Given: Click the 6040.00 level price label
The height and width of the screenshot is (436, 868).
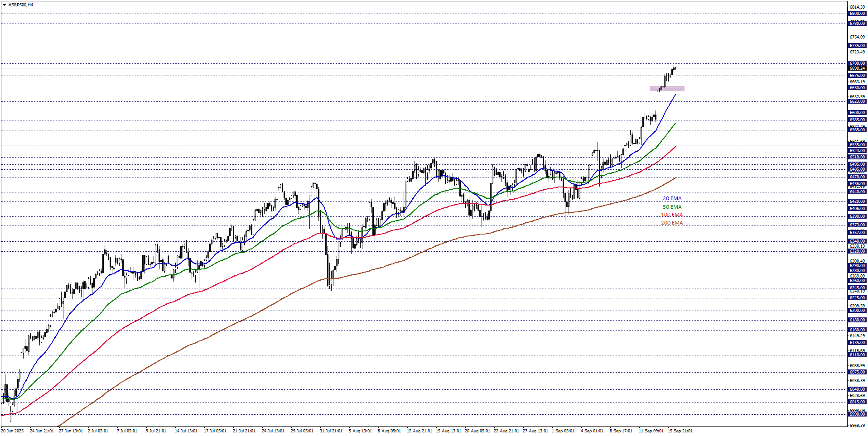Looking at the screenshot, I should (x=857, y=389).
